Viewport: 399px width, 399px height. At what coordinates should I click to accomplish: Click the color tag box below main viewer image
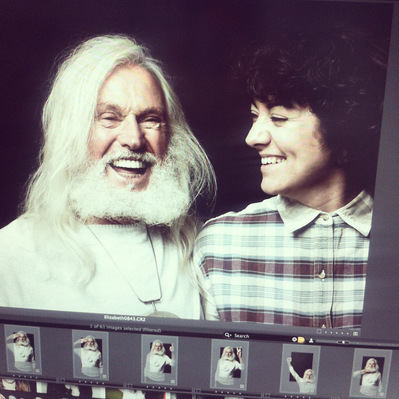point(319,331)
